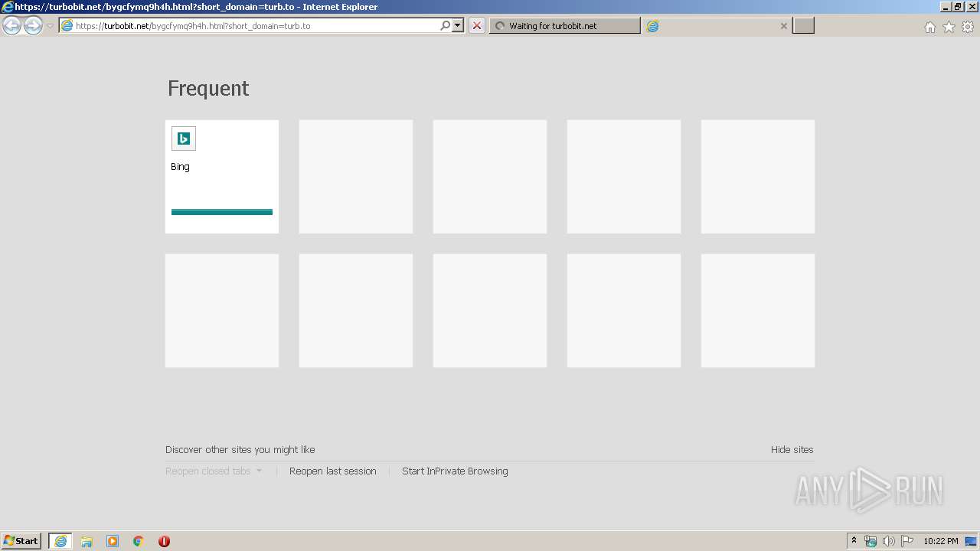Go back with the browser Back arrow

[x=11, y=26]
